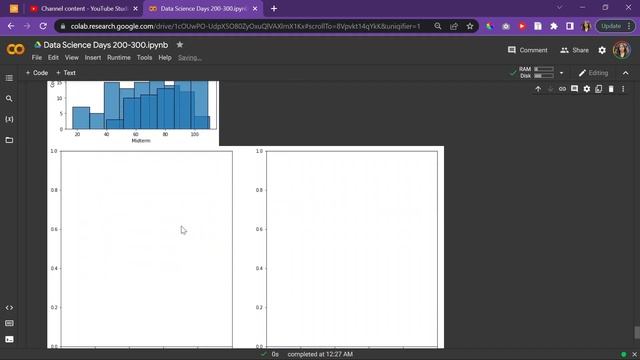Click the address bar URL
This screenshot has width=640, height=360.
coord(245,26)
